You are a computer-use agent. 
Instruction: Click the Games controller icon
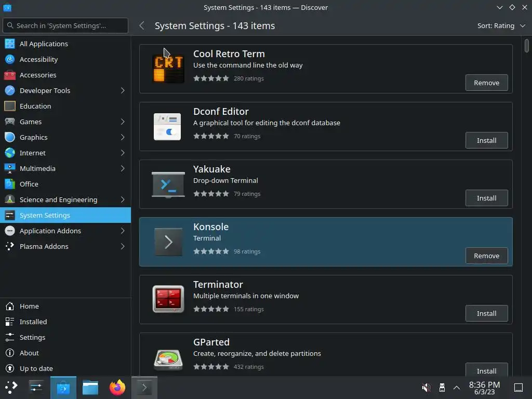[10, 122]
